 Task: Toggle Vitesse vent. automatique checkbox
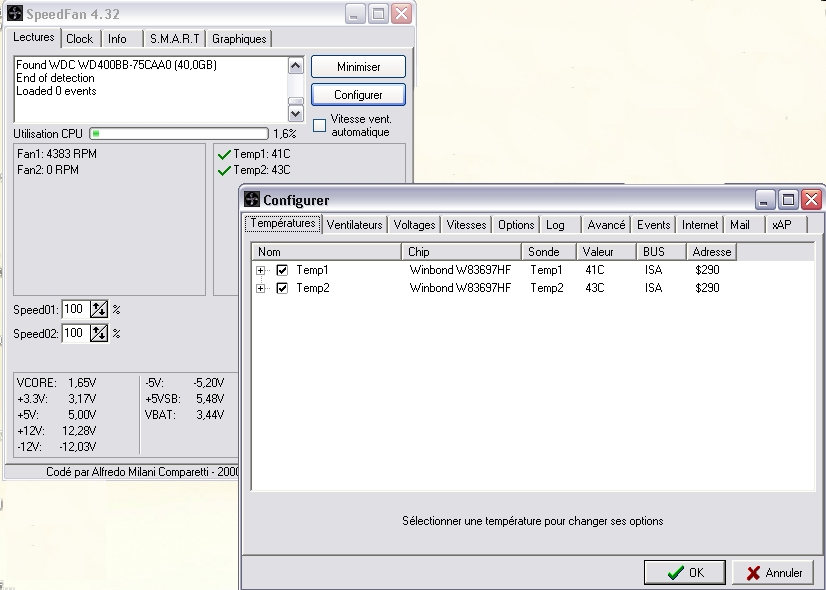tap(319, 125)
